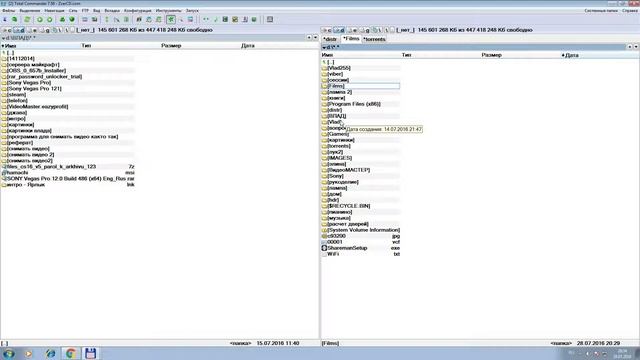Open the Запуск menu
This screenshot has height=360, width=640.
[192, 11]
